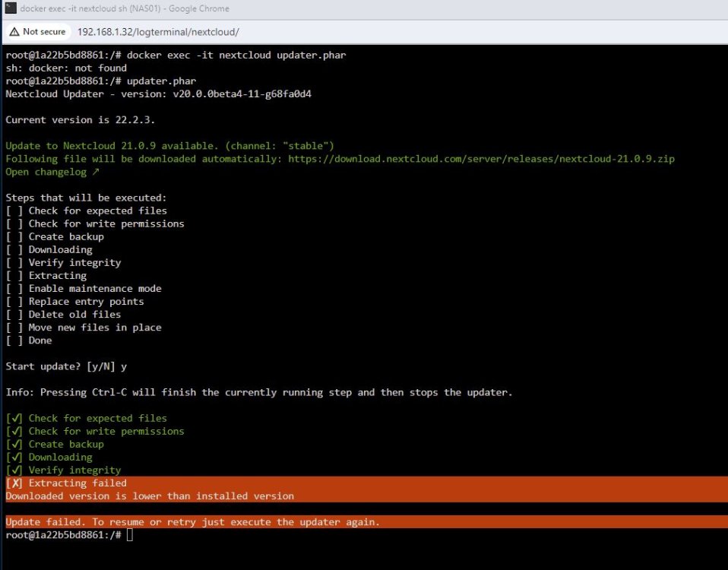Click the 'Enable maintenance mode' step

(84, 289)
